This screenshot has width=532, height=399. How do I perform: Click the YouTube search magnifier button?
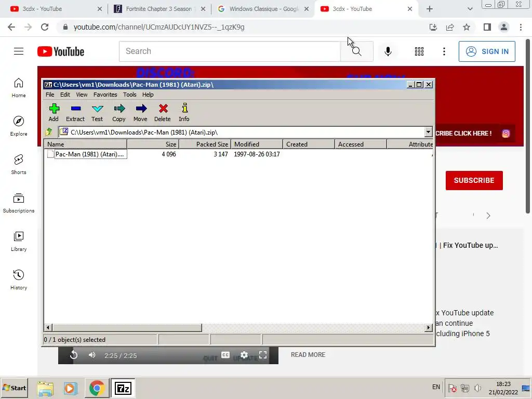pos(356,51)
